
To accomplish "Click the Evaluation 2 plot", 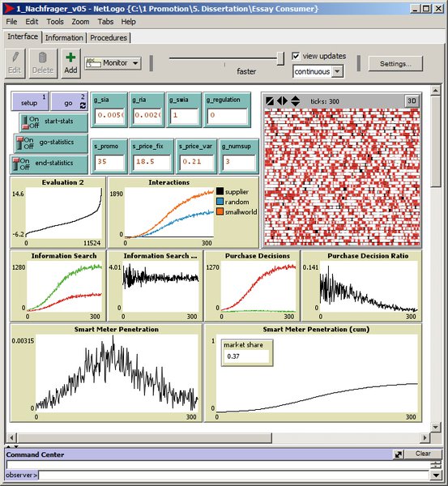I will [58, 212].
